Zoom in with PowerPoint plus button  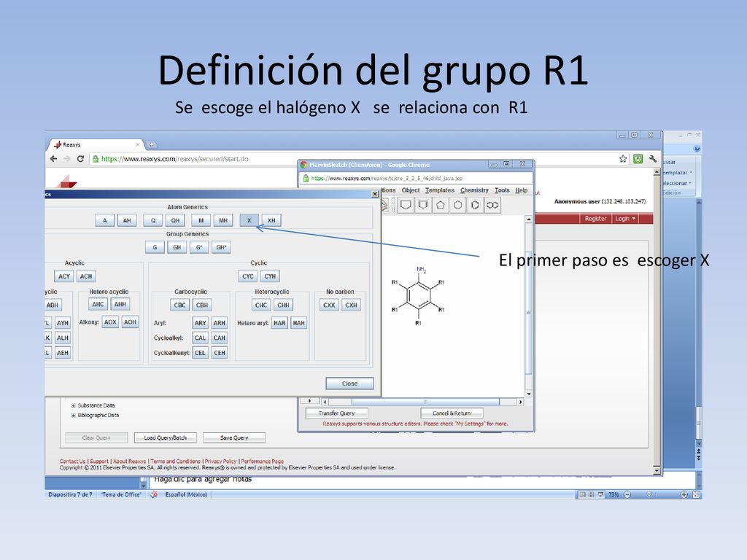[684, 495]
